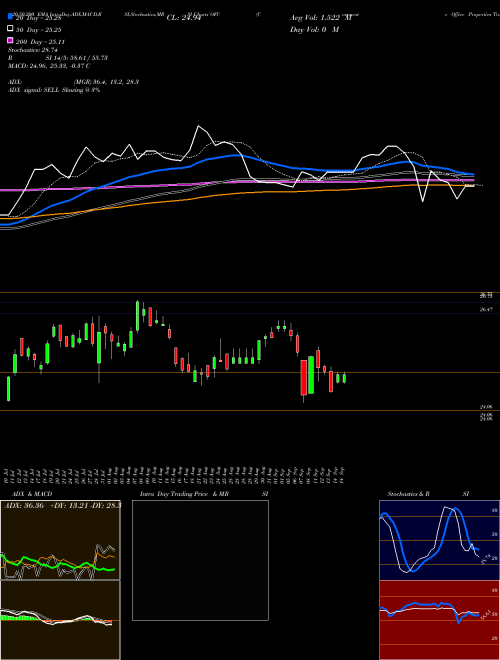Click the blue 20 Day EMA legend swatch
The height and width of the screenshot is (660, 500).
(10, 17)
